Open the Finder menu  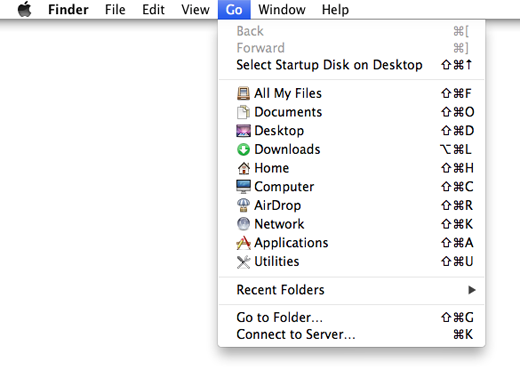pyautogui.click(x=68, y=9)
